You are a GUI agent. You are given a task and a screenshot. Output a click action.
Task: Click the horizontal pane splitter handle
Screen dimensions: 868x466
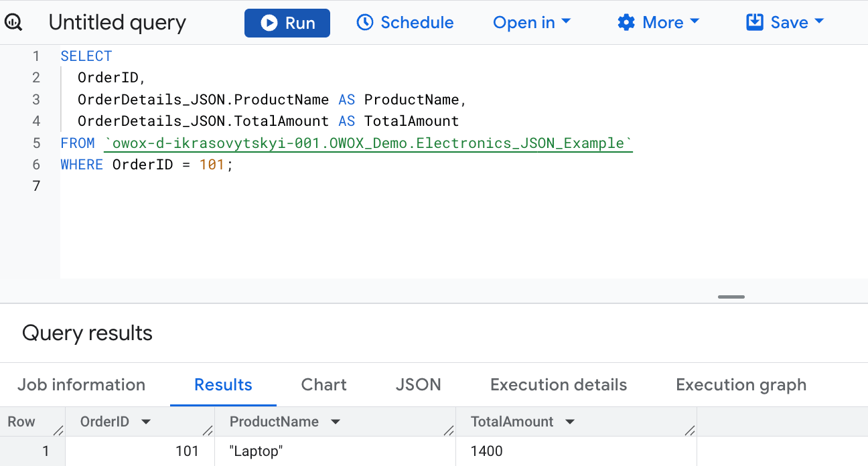731,297
